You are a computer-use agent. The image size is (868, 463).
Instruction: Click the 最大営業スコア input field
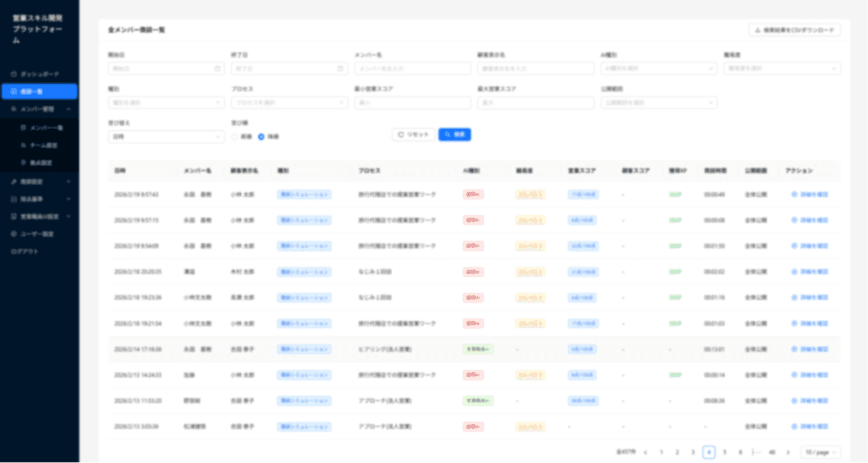pyautogui.click(x=536, y=103)
